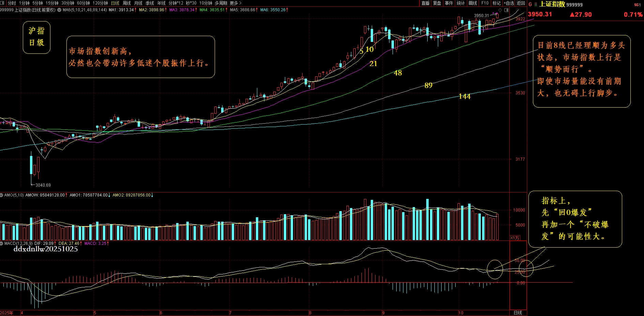Select the 分时 intraday view
Image resolution: width=644 pixels, height=316 pixels.
click(x=12, y=3)
